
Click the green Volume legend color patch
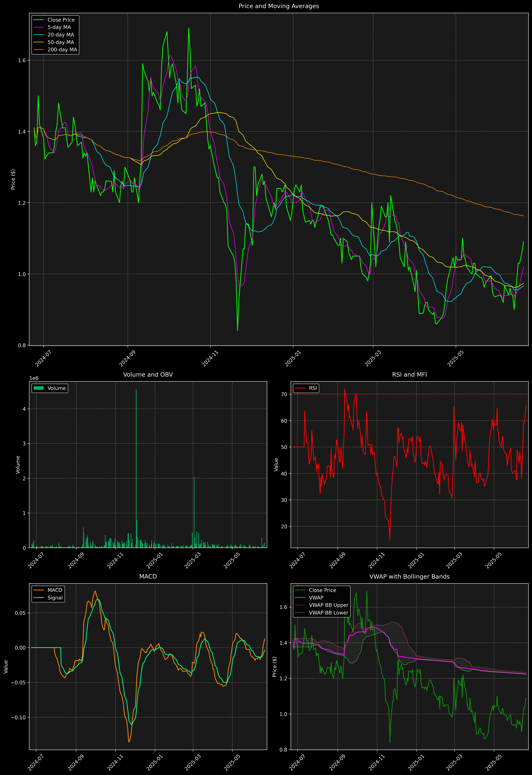point(39,388)
